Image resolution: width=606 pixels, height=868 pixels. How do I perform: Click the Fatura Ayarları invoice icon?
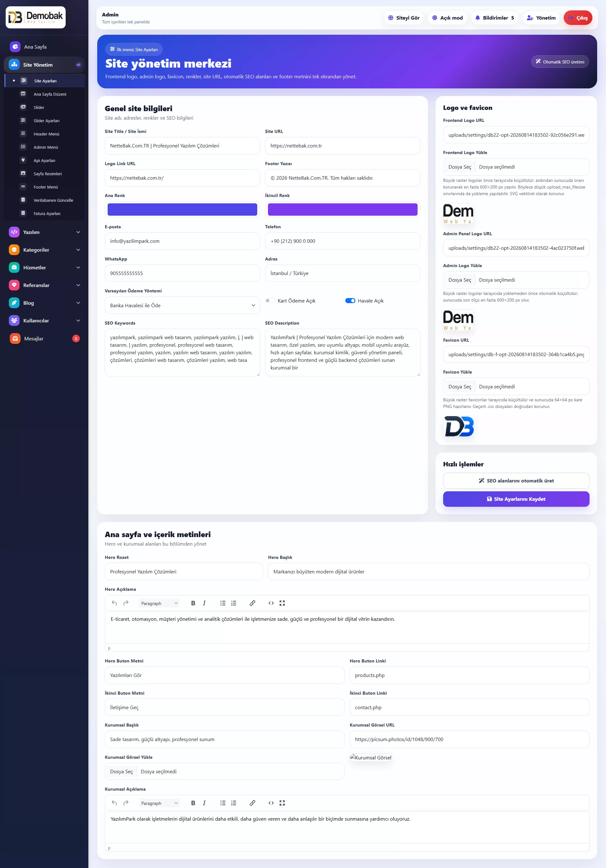[x=23, y=213]
